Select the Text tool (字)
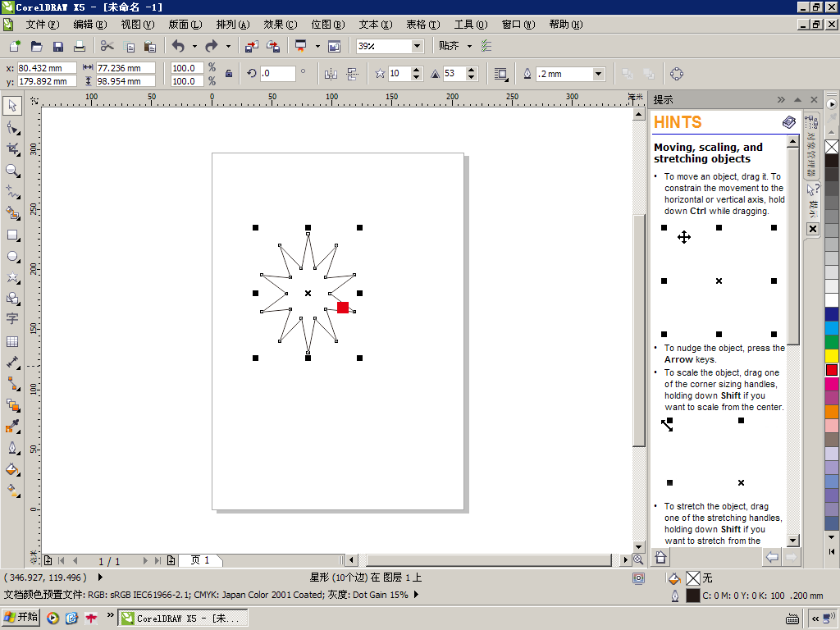 [x=12, y=319]
